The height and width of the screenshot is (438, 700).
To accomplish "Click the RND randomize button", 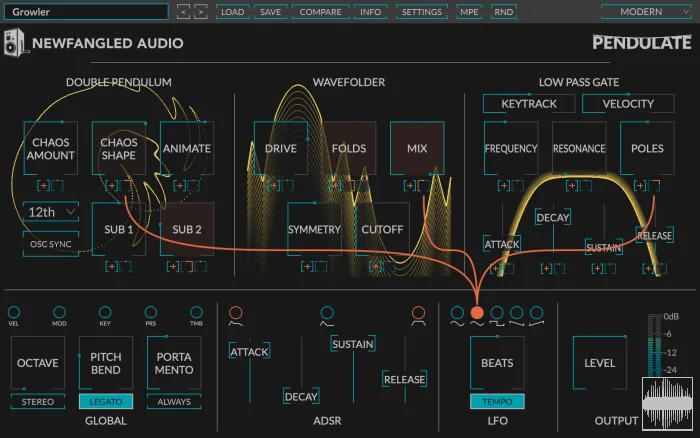I will 504,12.
